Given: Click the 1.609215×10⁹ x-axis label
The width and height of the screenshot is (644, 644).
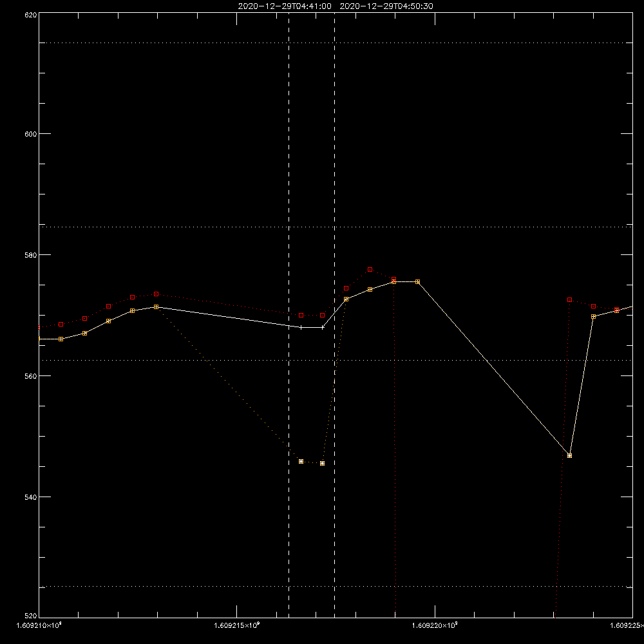Looking at the screenshot, I should (x=237, y=625).
